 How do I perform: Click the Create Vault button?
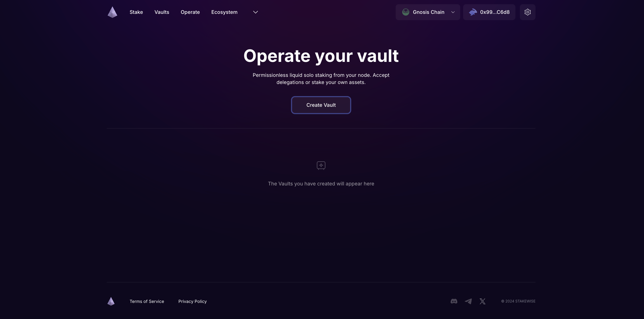tap(321, 105)
